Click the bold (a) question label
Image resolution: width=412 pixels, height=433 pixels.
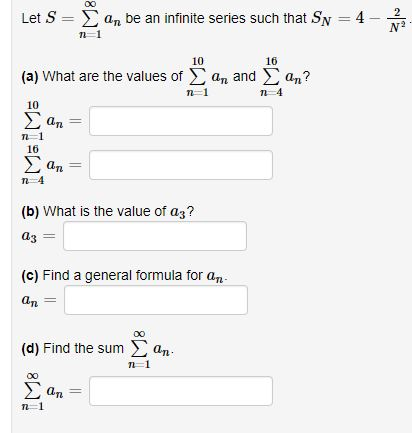tap(30, 77)
